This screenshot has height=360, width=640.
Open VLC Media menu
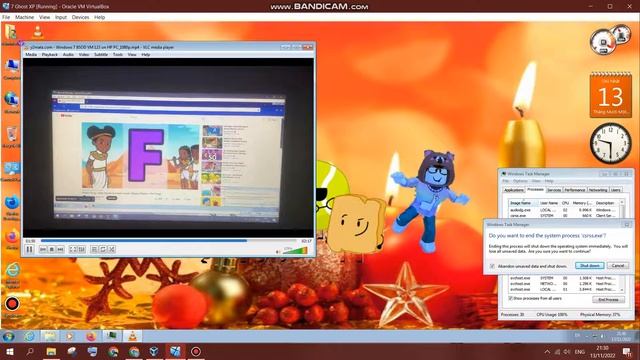coord(31,54)
